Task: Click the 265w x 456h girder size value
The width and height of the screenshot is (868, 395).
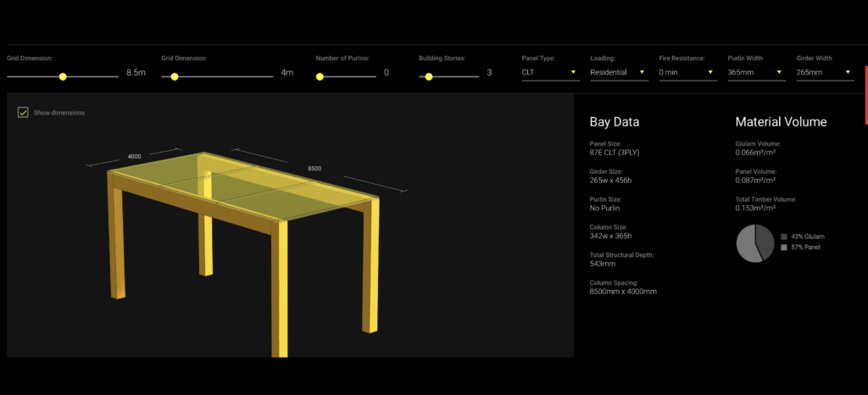Action: pos(612,181)
